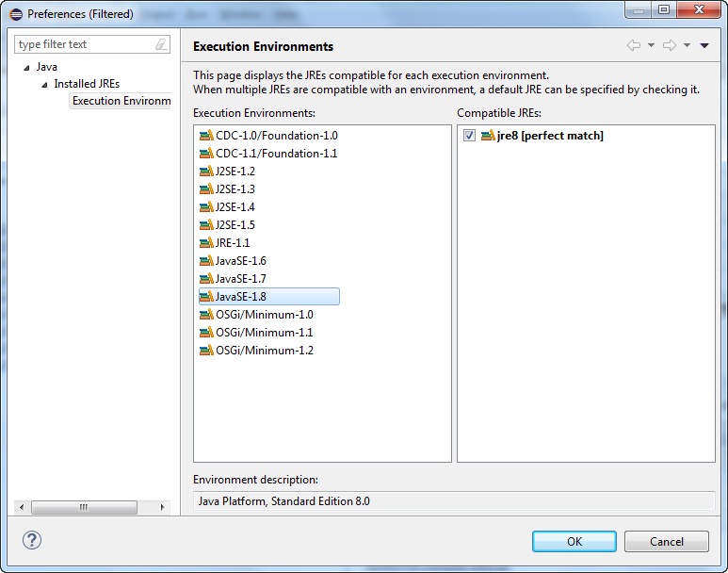This screenshot has width=728, height=573.
Task: Select JavaSE-1.8 in environments list
Action: click(268, 297)
